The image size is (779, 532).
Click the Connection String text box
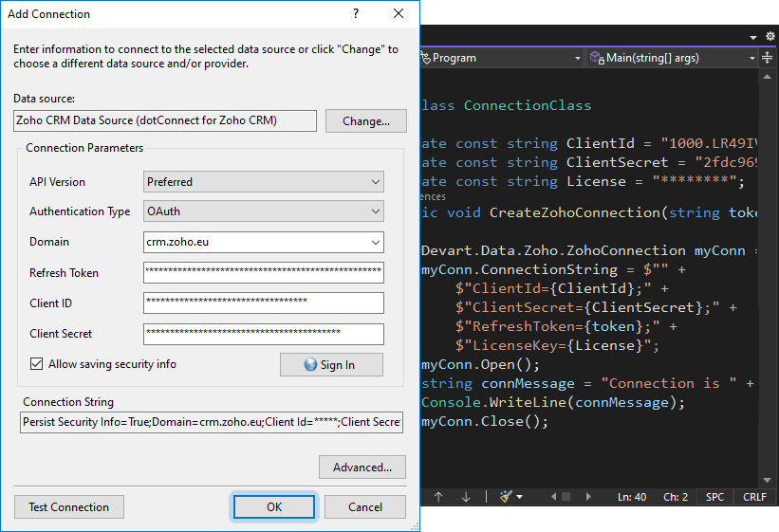tap(212, 422)
